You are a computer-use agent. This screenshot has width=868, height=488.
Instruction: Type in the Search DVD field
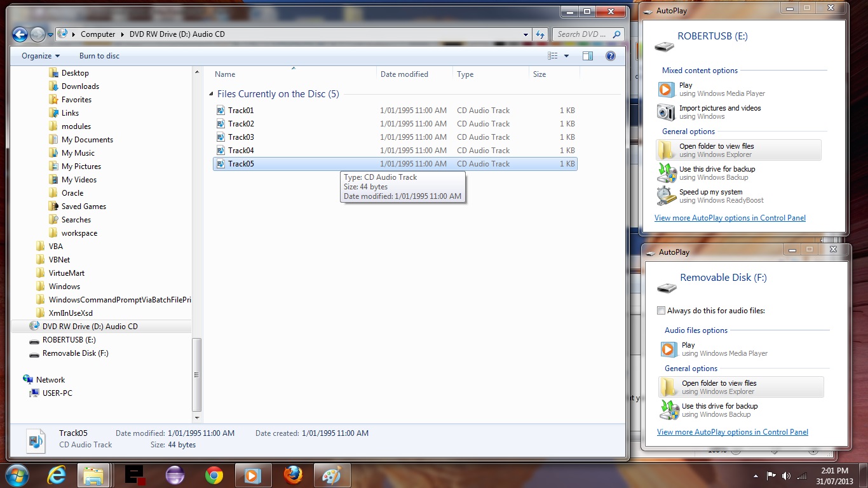(582, 34)
